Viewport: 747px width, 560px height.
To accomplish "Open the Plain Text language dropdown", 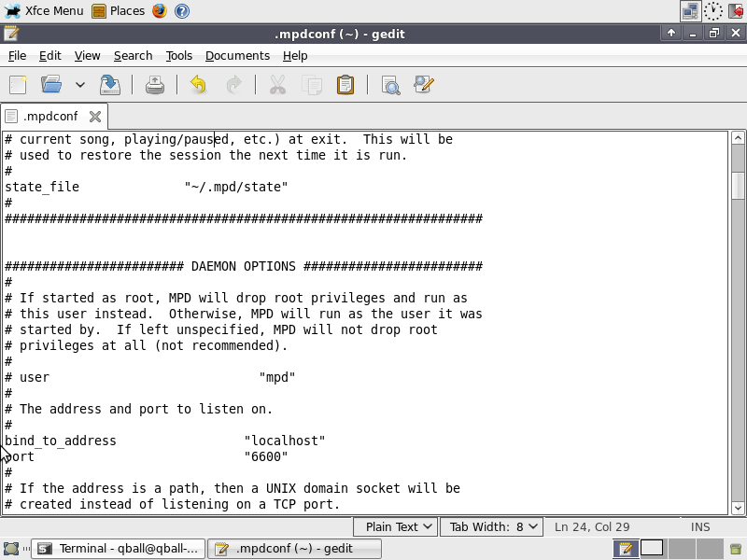I will 395,526.
